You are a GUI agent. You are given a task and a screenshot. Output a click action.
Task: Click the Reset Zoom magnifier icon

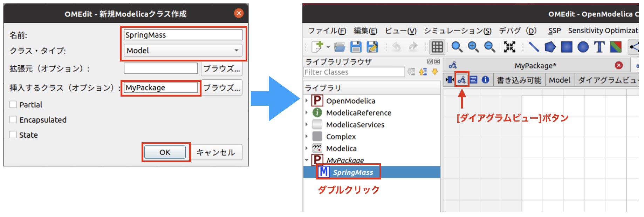point(457,47)
